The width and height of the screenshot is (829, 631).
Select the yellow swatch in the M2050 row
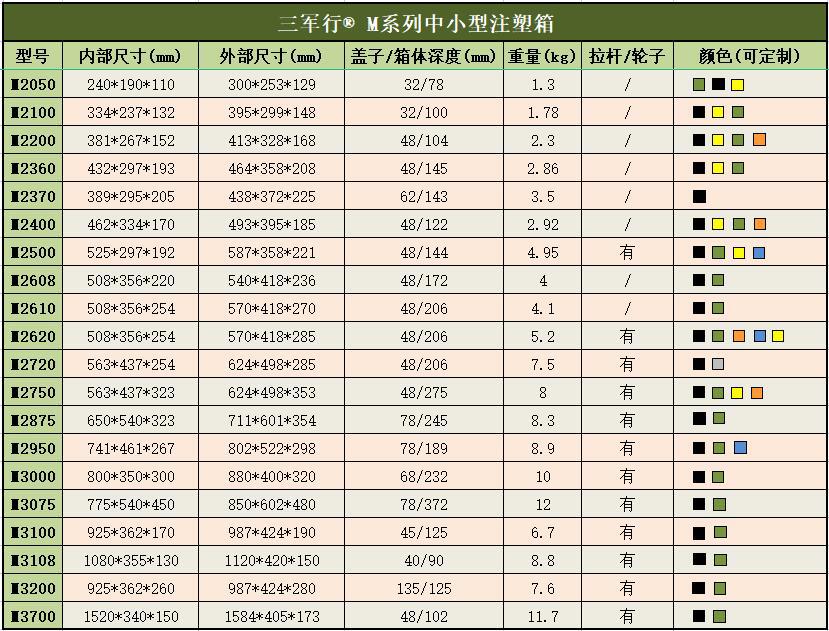tap(737, 85)
